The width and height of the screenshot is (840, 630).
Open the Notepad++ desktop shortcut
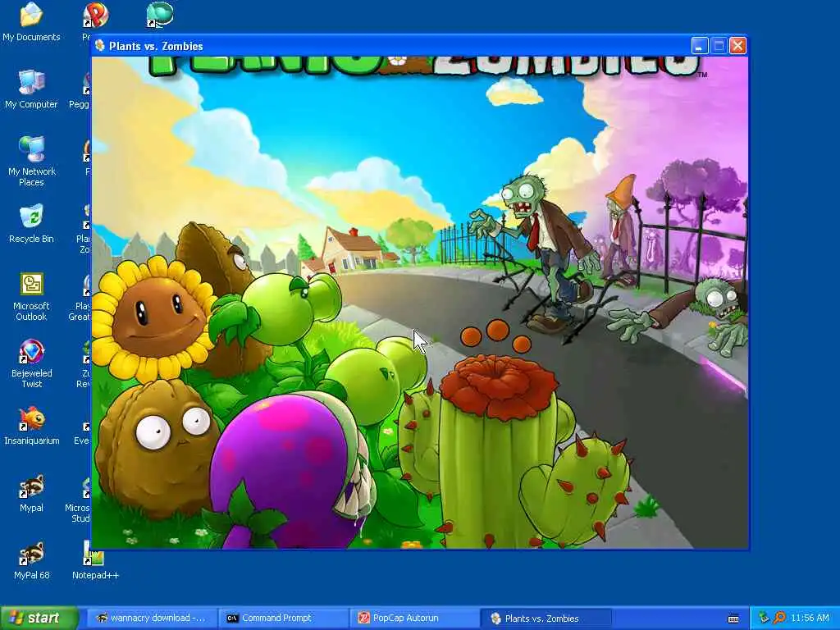coord(95,560)
